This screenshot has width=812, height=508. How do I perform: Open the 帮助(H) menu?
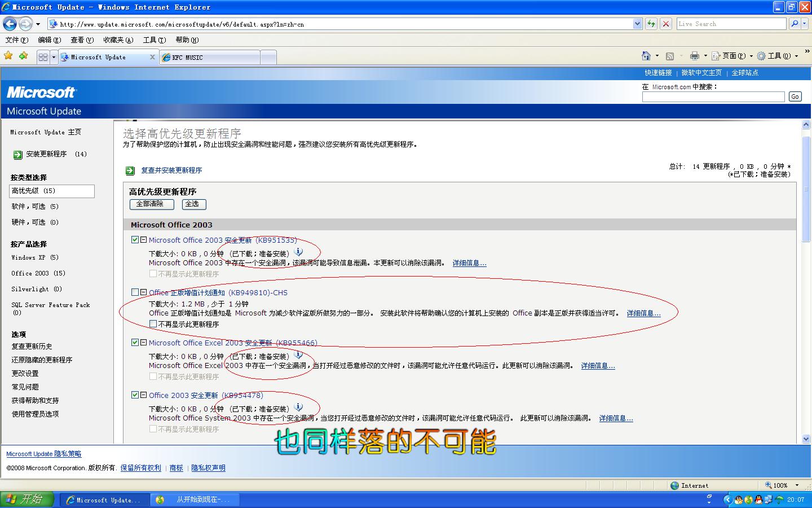pos(187,40)
